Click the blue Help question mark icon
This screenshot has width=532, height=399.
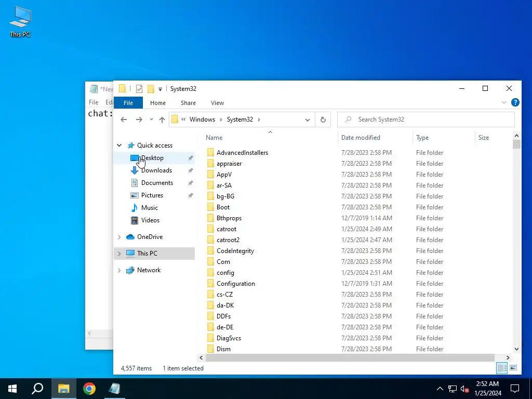(515, 102)
